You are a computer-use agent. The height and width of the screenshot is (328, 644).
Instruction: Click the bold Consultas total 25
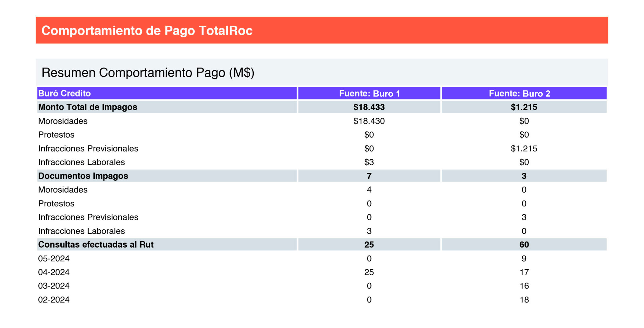pos(369,245)
